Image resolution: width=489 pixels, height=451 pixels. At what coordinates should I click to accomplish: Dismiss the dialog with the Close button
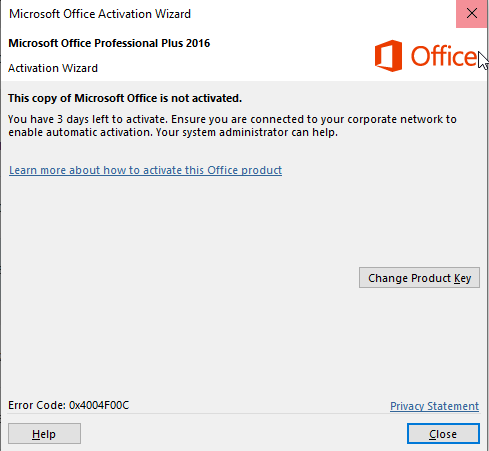click(x=443, y=434)
